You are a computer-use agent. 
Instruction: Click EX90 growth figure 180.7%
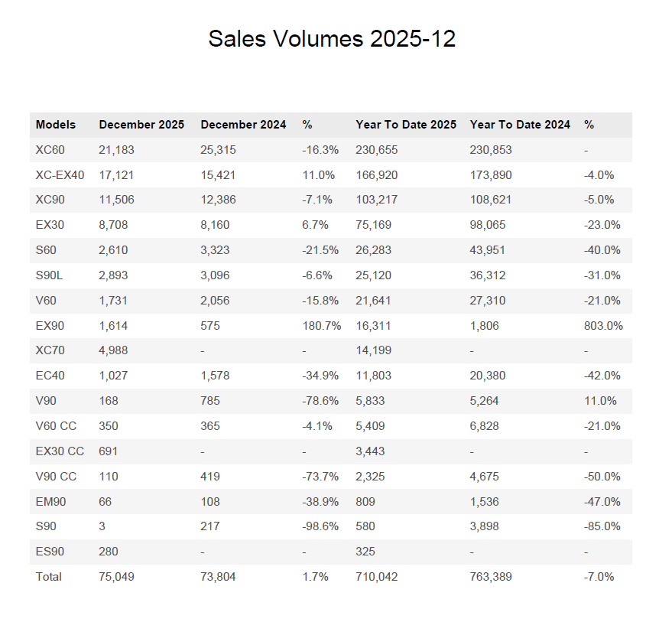(321, 326)
